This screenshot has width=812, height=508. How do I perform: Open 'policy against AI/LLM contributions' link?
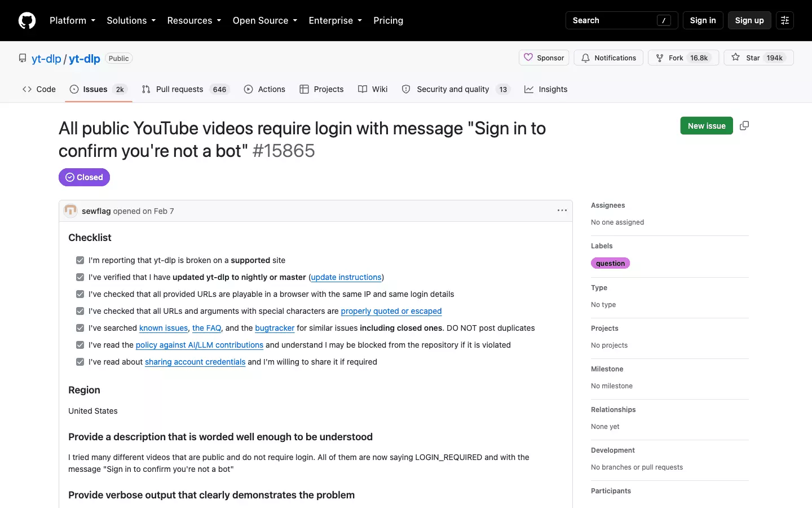pos(200,345)
